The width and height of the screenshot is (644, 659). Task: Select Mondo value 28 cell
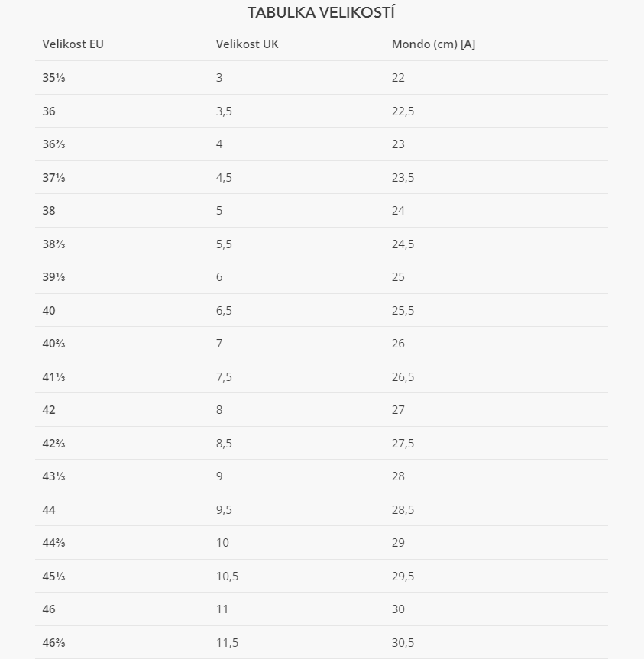click(x=398, y=476)
